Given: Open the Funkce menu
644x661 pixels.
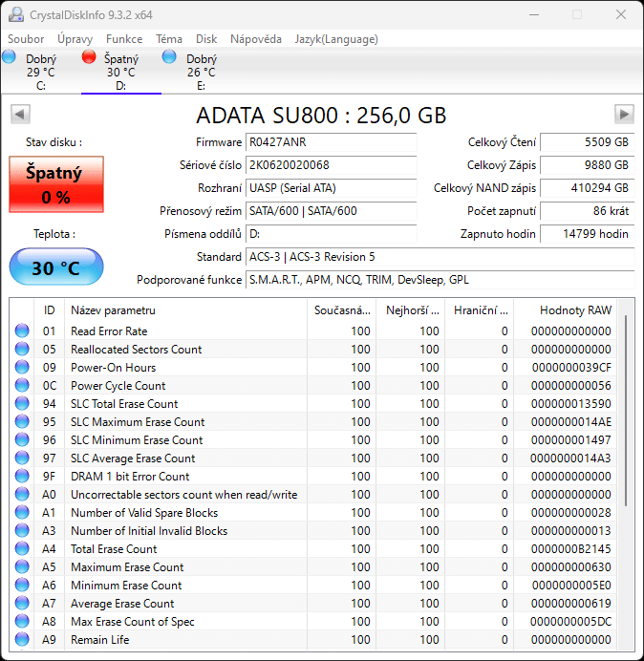Looking at the screenshot, I should tap(124, 39).
